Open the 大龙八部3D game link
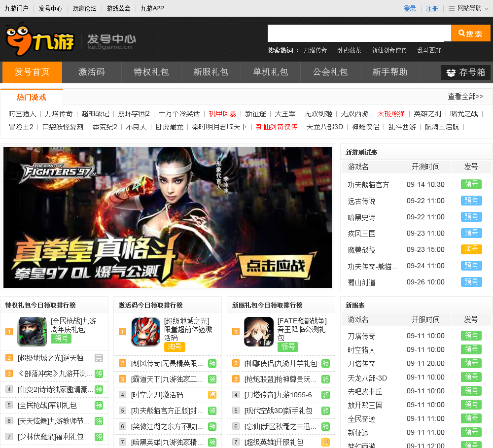The height and width of the screenshot is (448, 493). [x=324, y=127]
